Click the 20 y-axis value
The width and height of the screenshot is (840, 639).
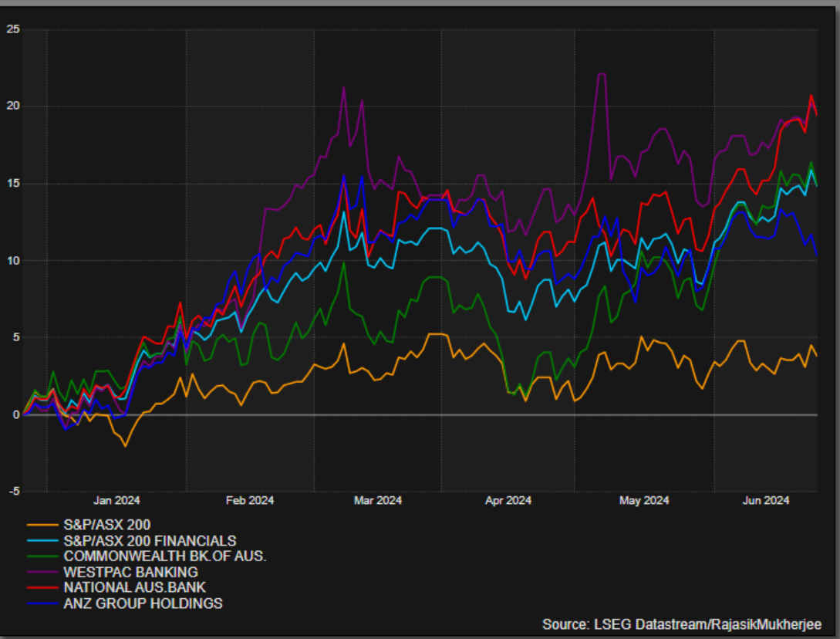(13, 106)
